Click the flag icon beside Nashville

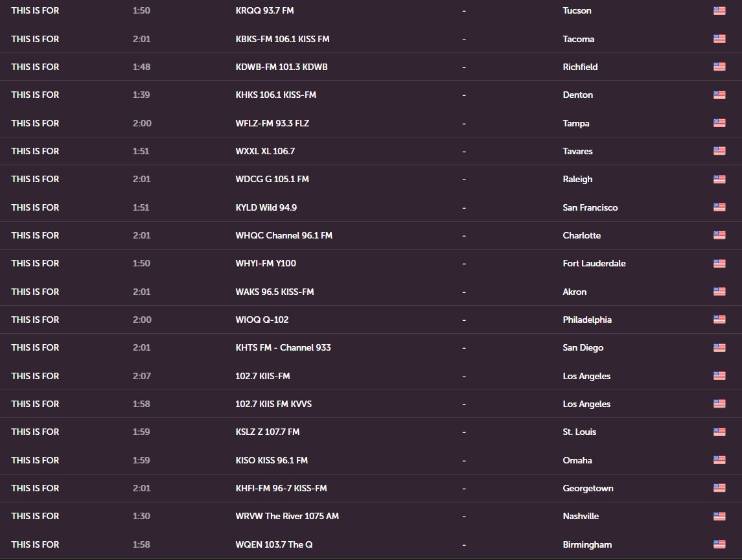tap(719, 516)
